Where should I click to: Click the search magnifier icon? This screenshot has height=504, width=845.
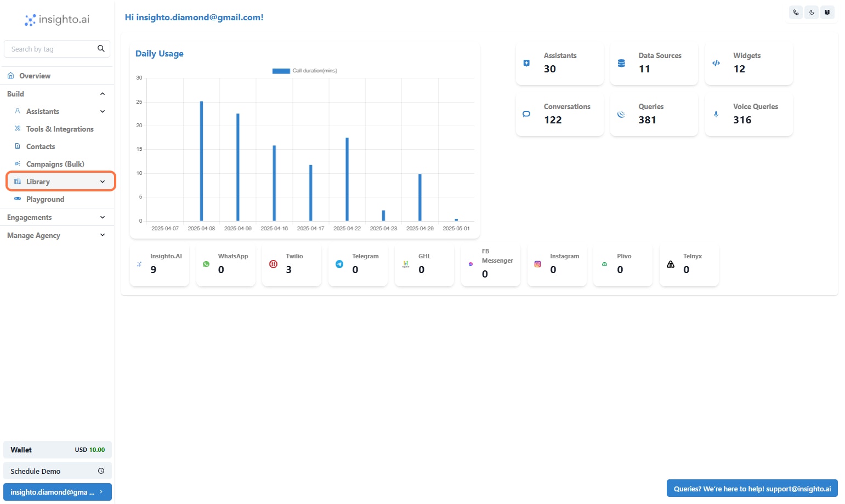(101, 48)
